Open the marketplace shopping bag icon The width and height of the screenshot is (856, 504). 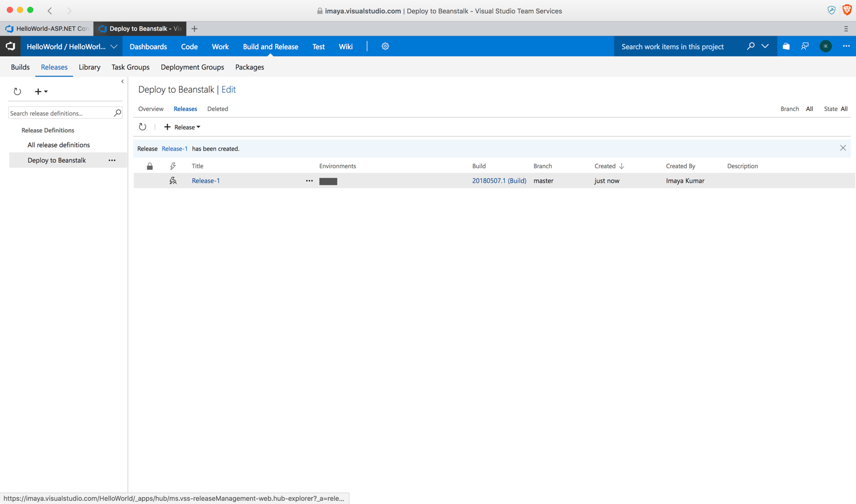click(786, 46)
